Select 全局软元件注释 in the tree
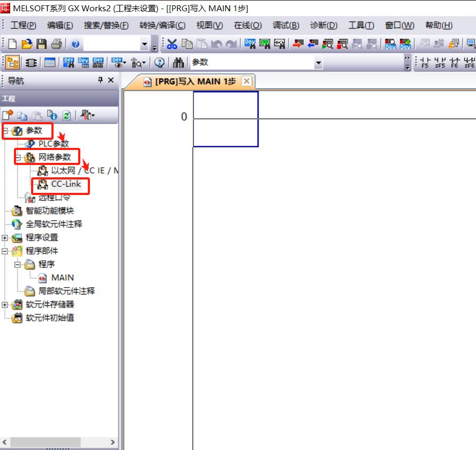476x450 pixels. click(x=54, y=224)
